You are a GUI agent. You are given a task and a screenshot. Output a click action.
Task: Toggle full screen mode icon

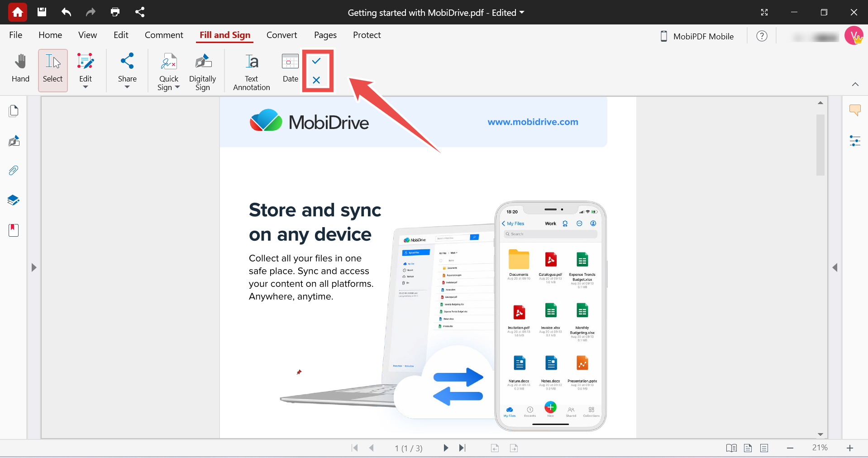coord(764,12)
